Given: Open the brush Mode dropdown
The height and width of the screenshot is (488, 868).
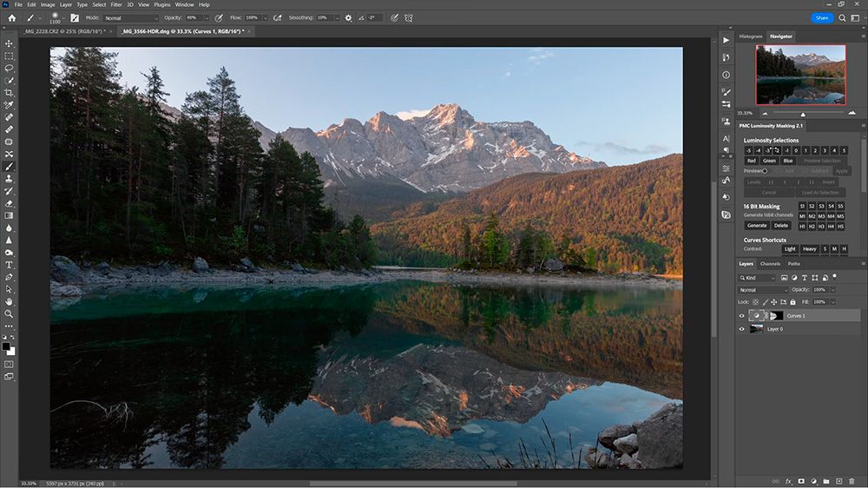Looking at the screenshot, I should pyautogui.click(x=131, y=17).
